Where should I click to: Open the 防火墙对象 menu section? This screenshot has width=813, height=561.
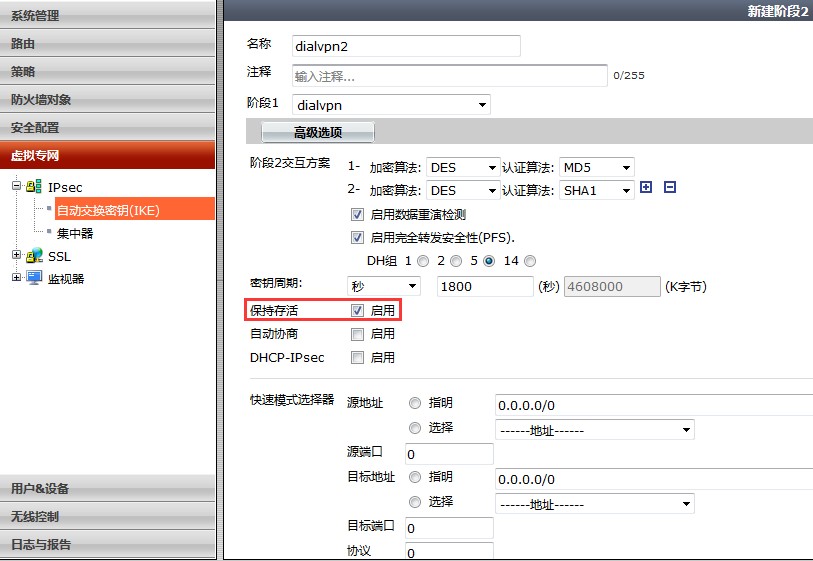[107, 100]
